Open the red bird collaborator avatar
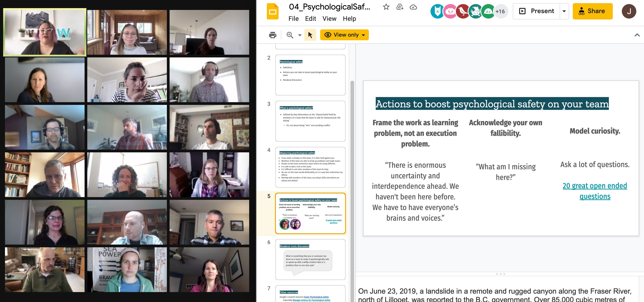The width and height of the screenshot is (644, 302). 462,11
